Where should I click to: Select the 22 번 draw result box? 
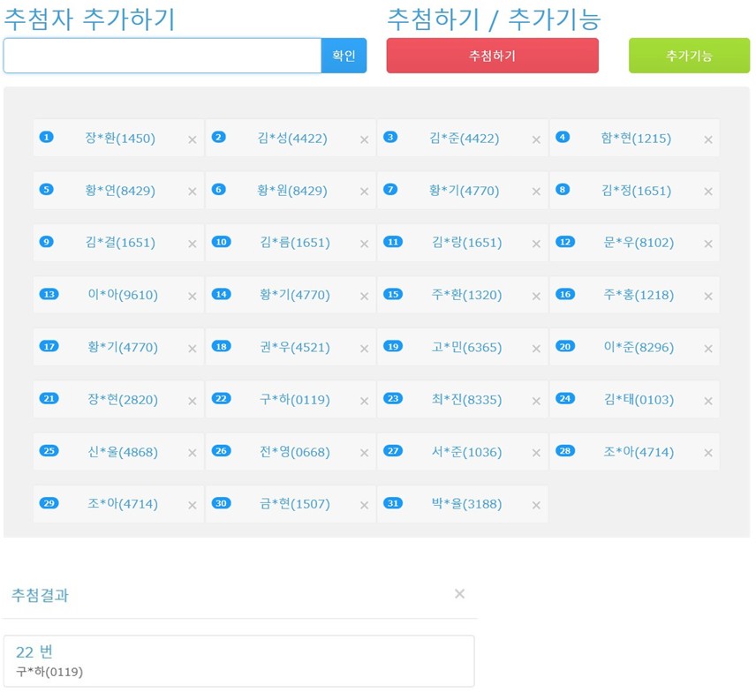(x=238, y=661)
